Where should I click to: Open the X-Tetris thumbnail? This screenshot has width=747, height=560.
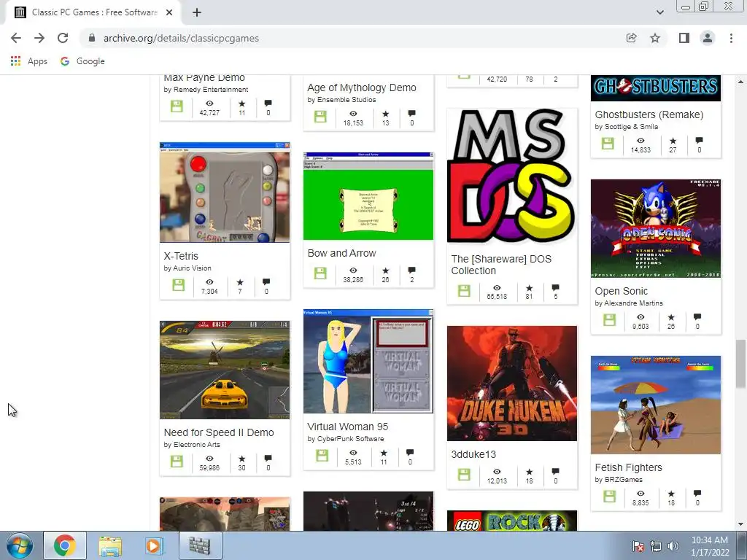tap(225, 192)
